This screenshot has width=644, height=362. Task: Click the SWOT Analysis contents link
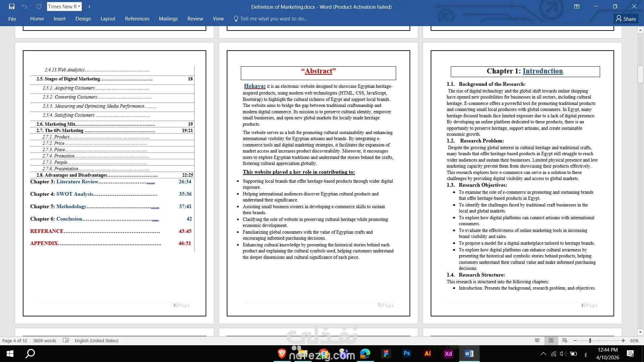pos(75,194)
